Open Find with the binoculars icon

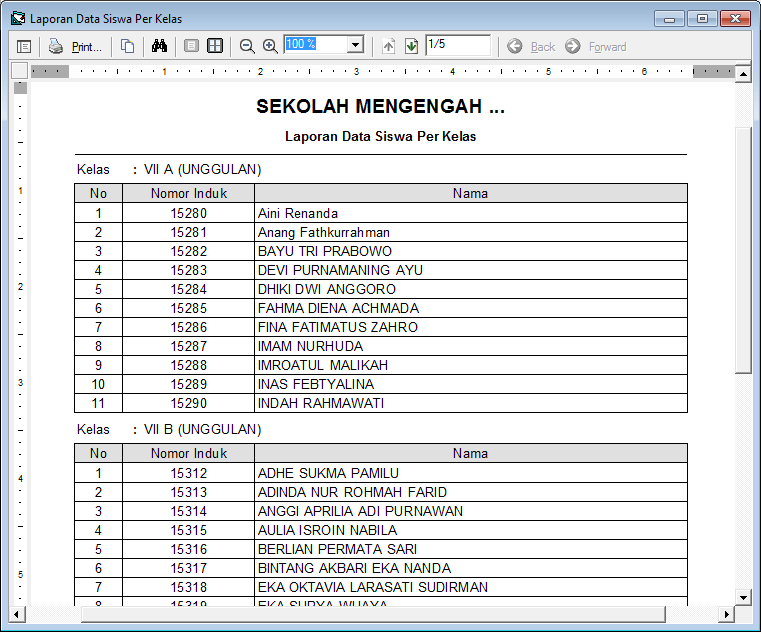tap(159, 47)
